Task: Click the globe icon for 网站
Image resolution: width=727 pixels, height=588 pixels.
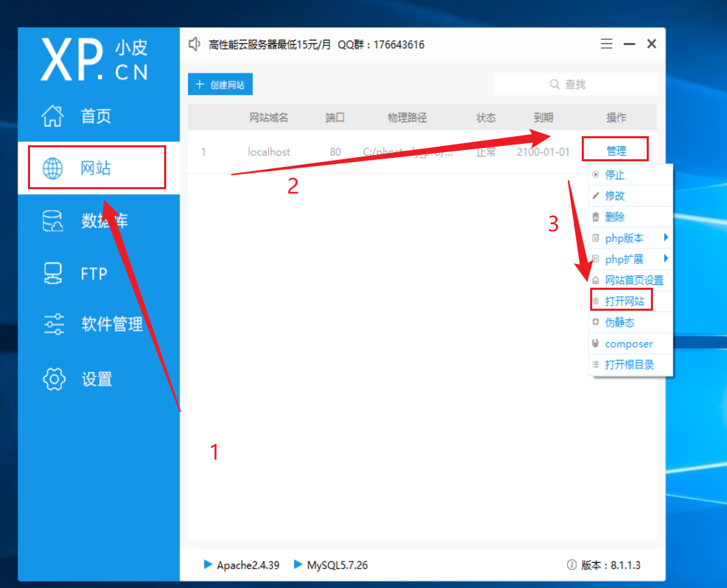Action: click(53, 168)
